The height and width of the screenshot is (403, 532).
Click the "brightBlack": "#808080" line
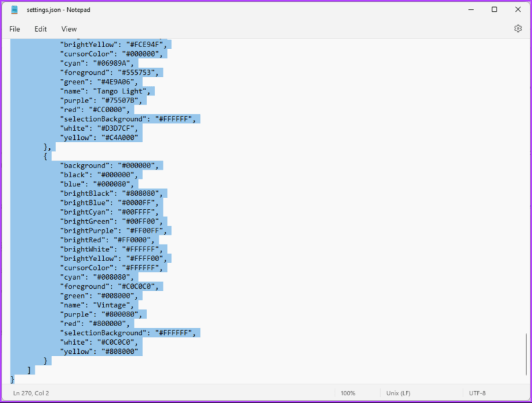(x=112, y=194)
